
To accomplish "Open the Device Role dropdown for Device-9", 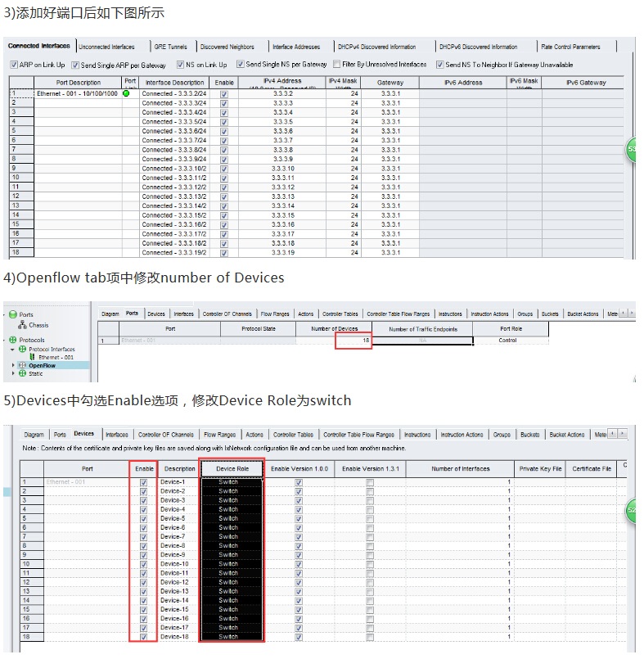I will tap(232, 555).
